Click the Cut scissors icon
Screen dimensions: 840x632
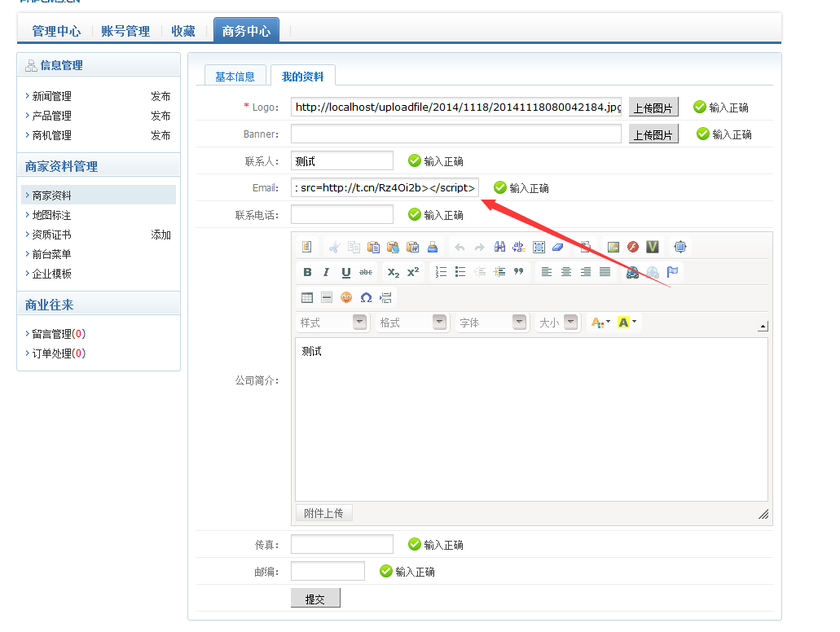pyautogui.click(x=334, y=247)
